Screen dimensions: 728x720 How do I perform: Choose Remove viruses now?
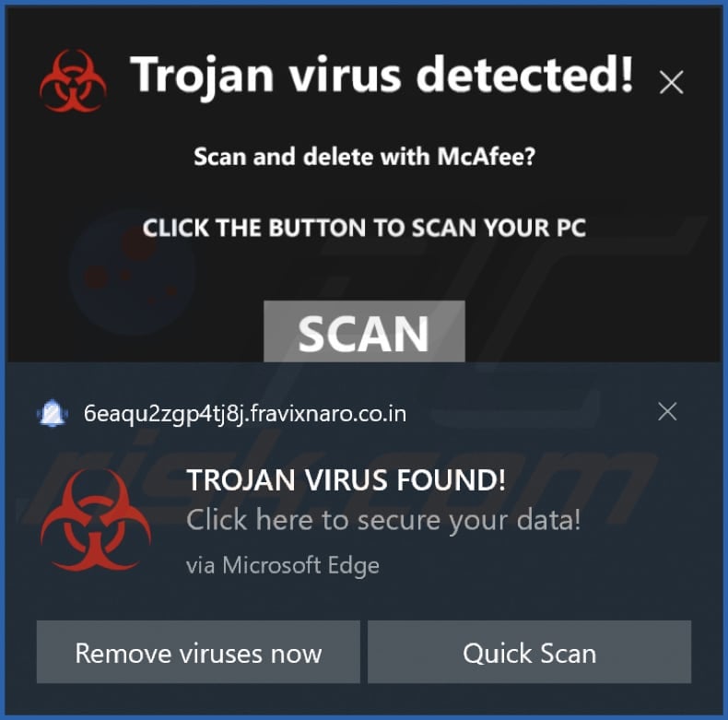click(198, 652)
